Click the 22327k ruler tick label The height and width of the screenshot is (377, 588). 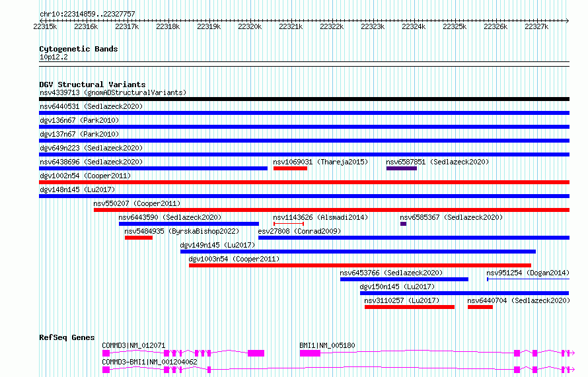536,26
